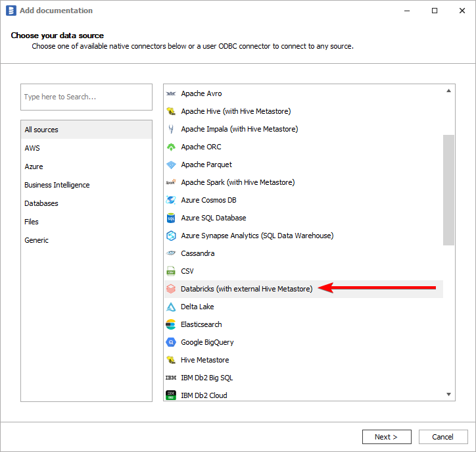Select the Delta Lake triangle icon
This screenshot has height=452, width=476.
(170, 307)
